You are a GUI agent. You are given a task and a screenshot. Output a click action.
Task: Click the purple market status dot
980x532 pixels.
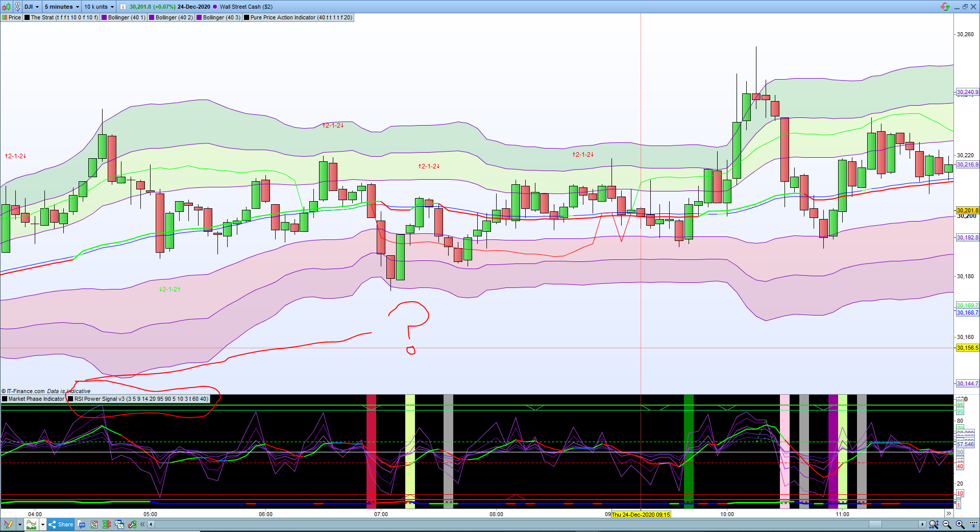coord(215,7)
